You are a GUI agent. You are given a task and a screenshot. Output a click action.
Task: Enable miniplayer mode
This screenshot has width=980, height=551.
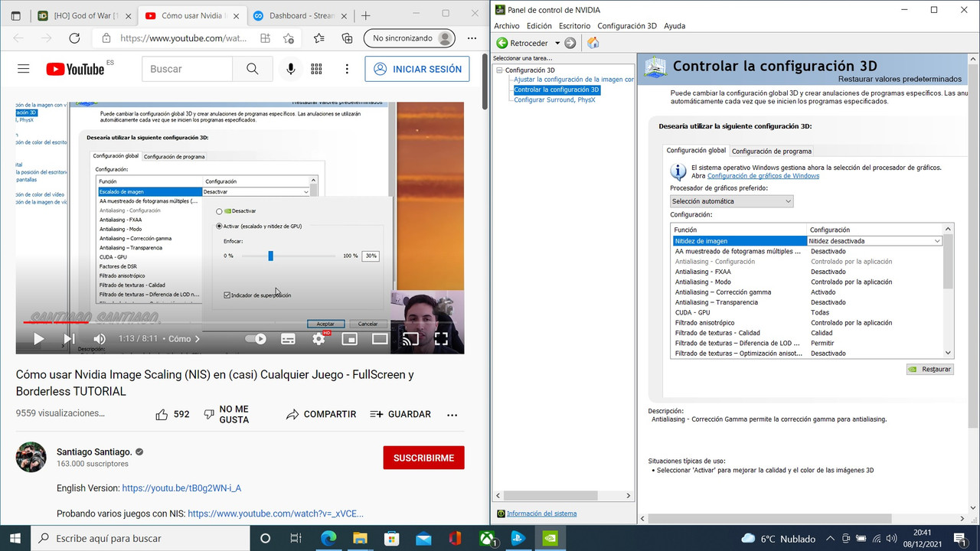[349, 338]
